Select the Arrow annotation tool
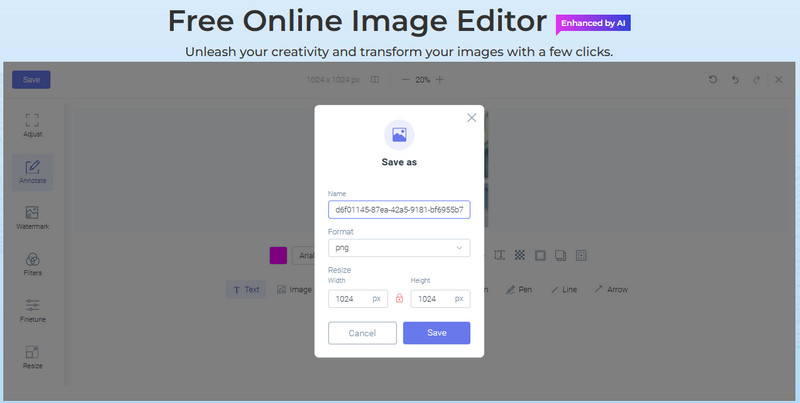 [611, 289]
